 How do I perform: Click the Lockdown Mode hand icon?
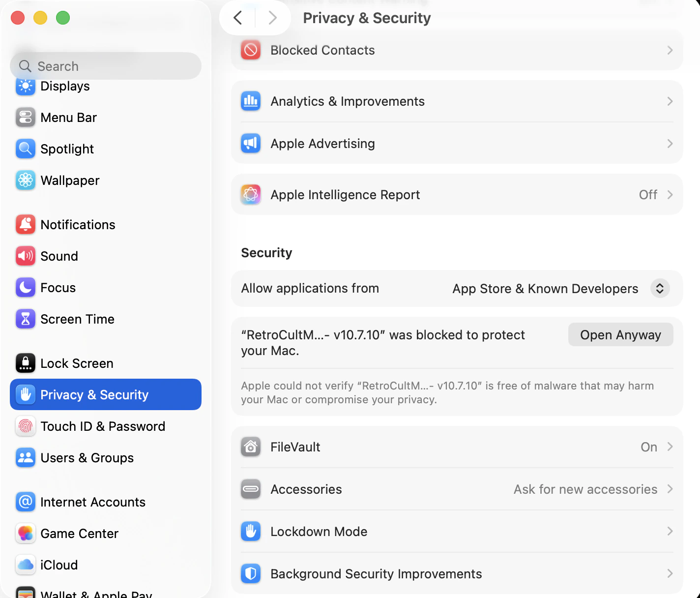coord(251,532)
